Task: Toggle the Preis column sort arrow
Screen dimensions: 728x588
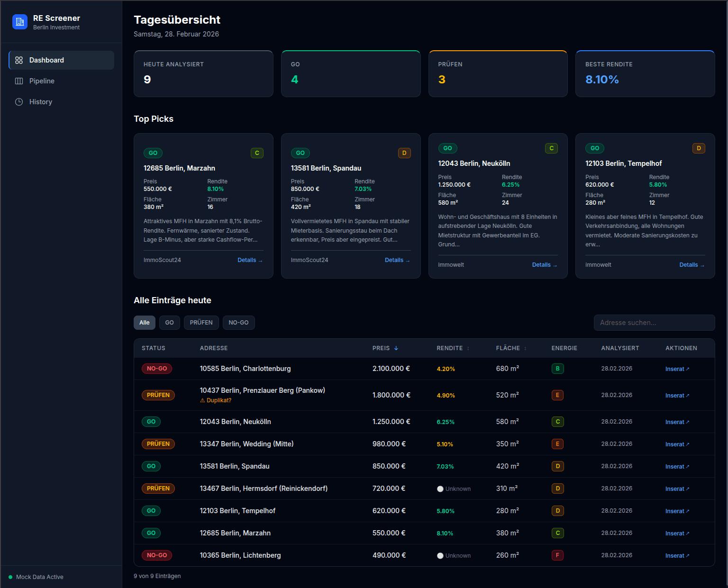Action: pyautogui.click(x=397, y=348)
